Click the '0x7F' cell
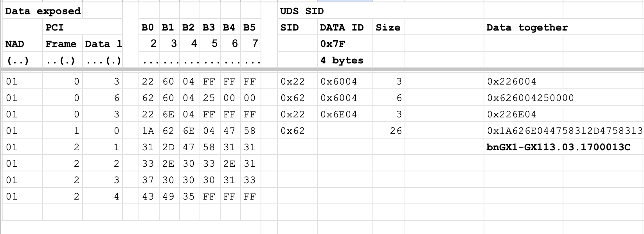This screenshot has width=644, height=234. 333,44
